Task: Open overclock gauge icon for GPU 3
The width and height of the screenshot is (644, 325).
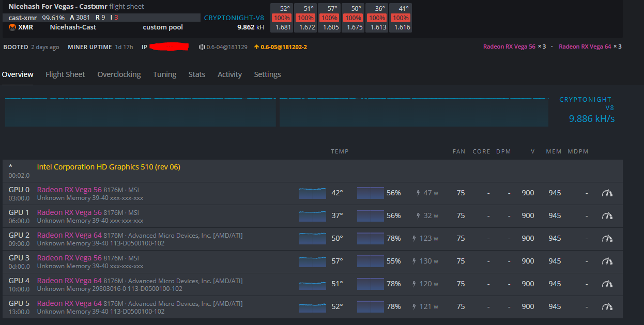Action: coord(607,261)
